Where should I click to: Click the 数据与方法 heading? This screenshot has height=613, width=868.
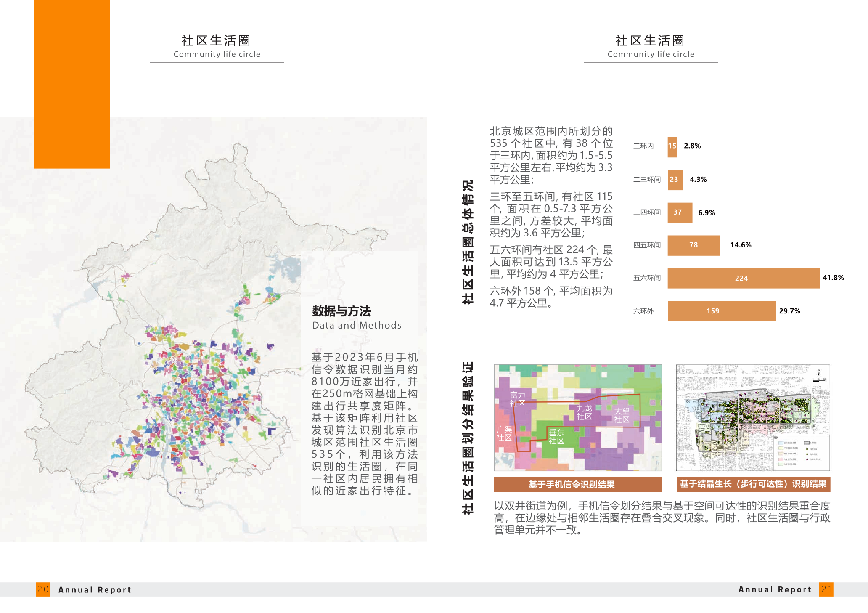pyautogui.click(x=341, y=311)
